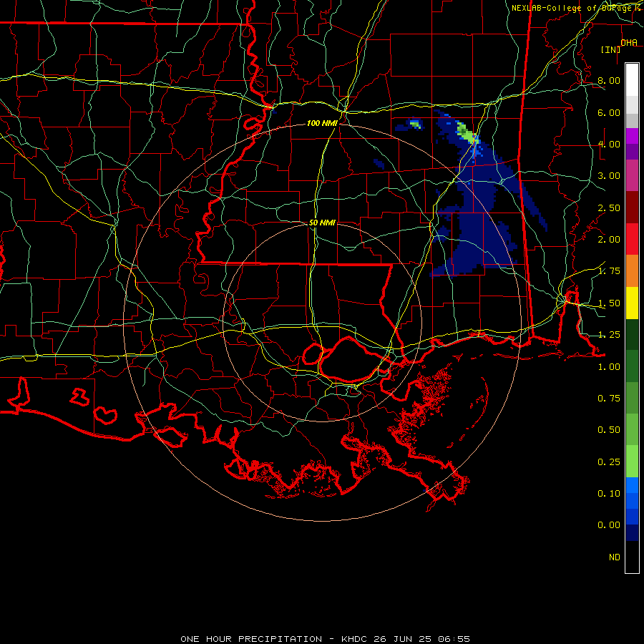Click the 1.75 legend value
The width and height of the screenshot is (644, 644).
(x=608, y=271)
